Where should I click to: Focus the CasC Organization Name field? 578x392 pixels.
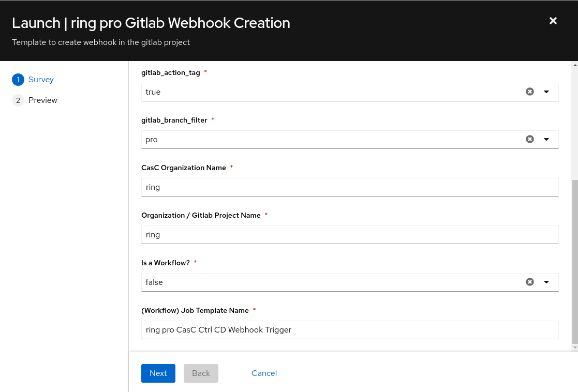(350, 187)
